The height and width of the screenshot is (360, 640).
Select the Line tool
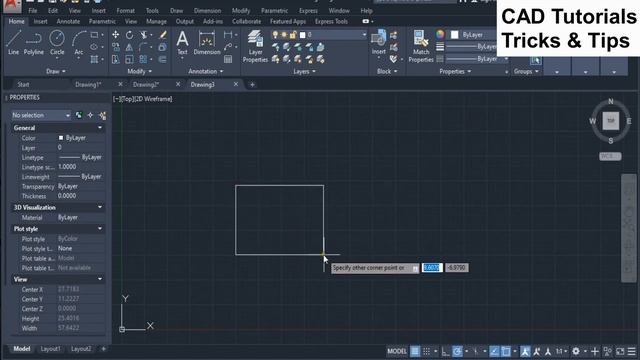click(x=13, y=42)
